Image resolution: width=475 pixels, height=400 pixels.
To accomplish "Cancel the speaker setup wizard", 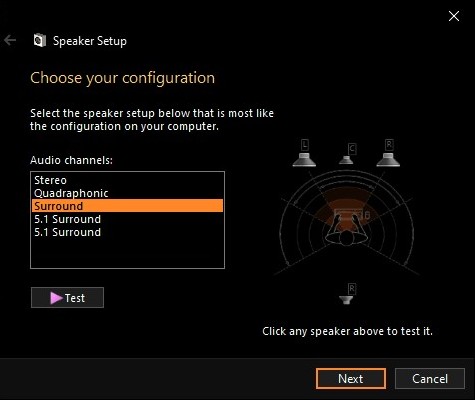I will 430,379.
